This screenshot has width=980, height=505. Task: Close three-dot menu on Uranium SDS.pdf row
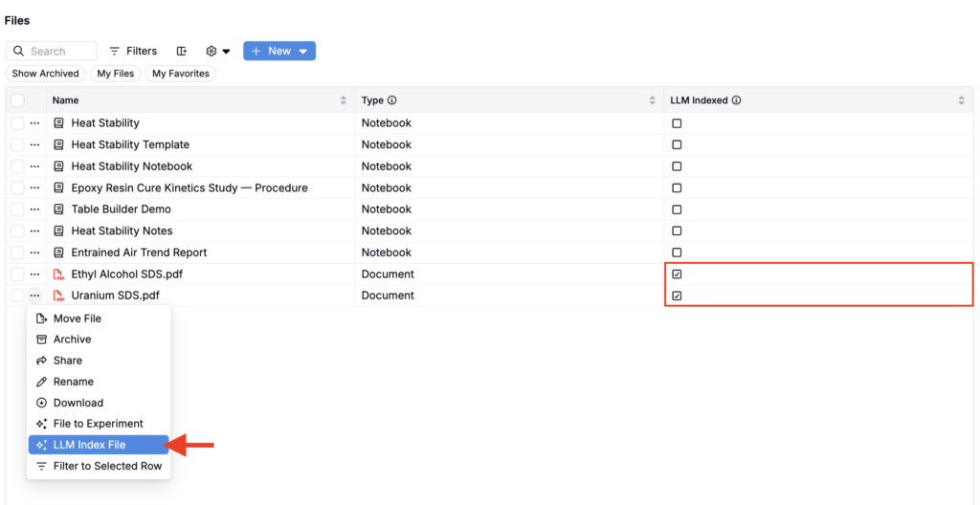click(x=34, y=295)
